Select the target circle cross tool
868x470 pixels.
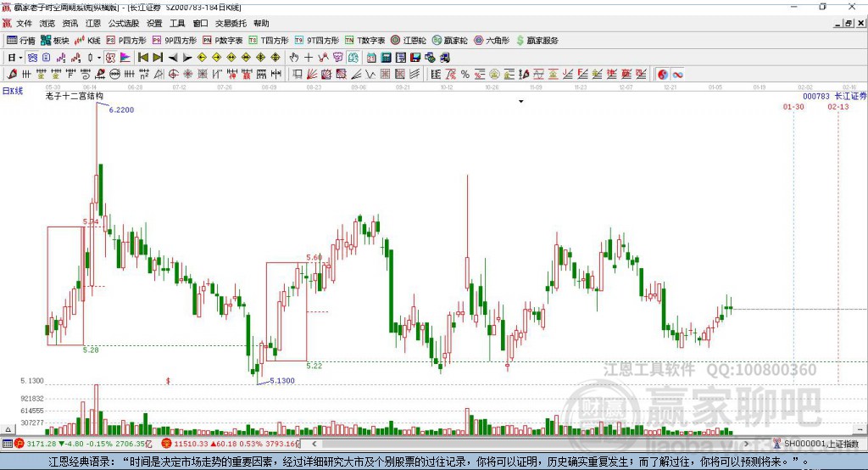tap(173, 75)
